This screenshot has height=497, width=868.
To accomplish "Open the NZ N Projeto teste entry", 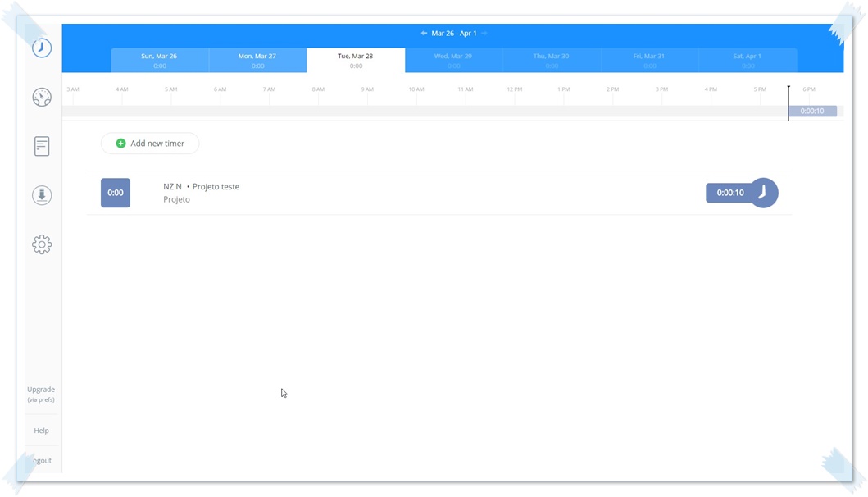I will pos(202,187).
